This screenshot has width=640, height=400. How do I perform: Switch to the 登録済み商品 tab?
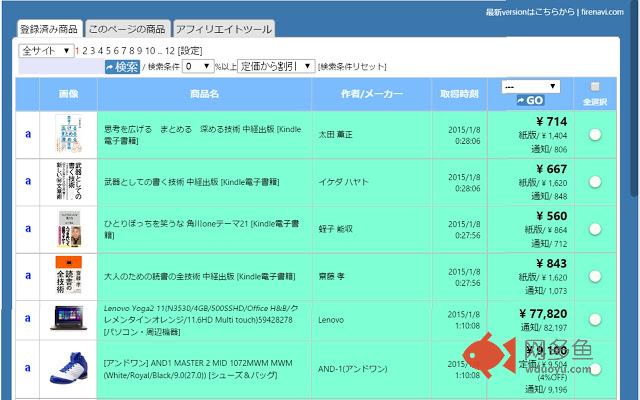point(49,29)
